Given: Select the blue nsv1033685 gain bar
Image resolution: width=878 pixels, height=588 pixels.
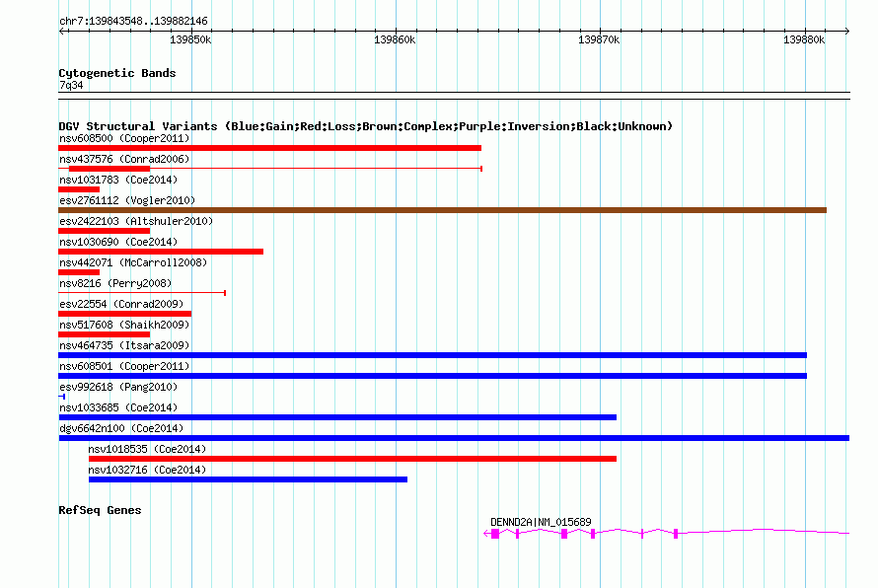Looking at the screenshot, I should (x=337, y=417).
